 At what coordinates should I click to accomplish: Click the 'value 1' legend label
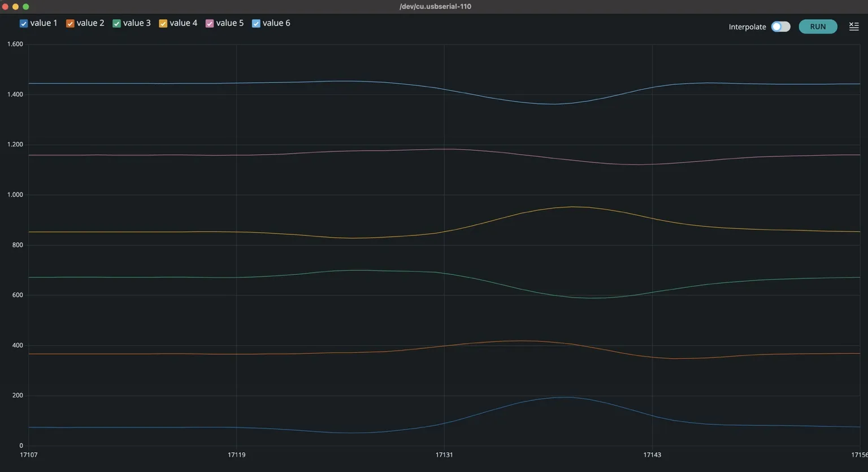(44, 23)
